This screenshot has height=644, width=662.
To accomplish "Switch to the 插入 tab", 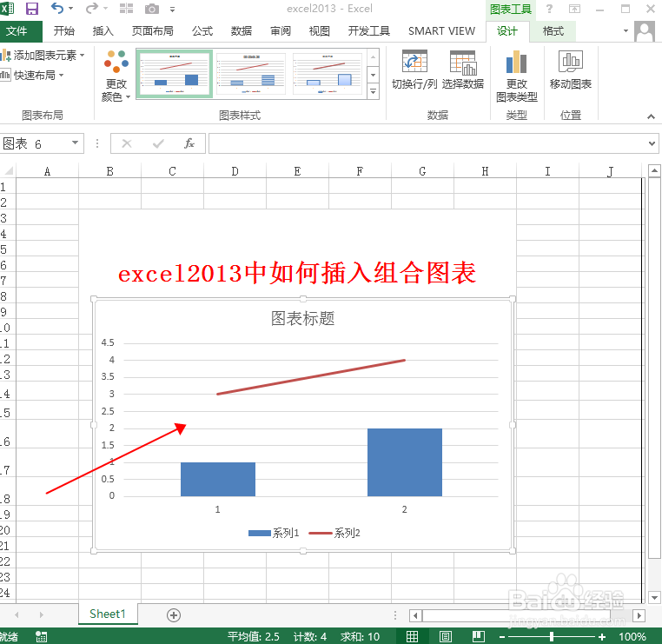I will point(103,30).
